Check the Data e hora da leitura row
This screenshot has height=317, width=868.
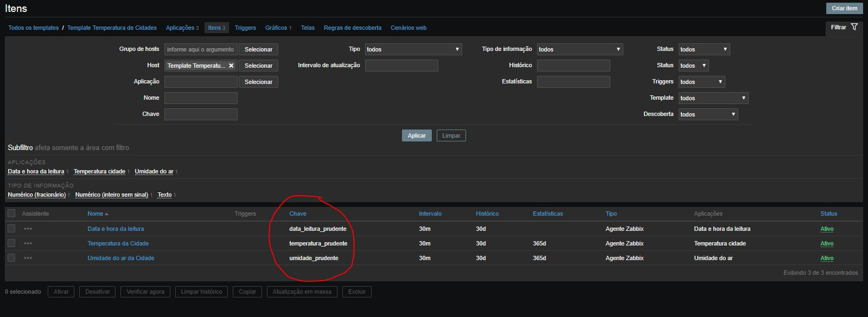(11, 229)
